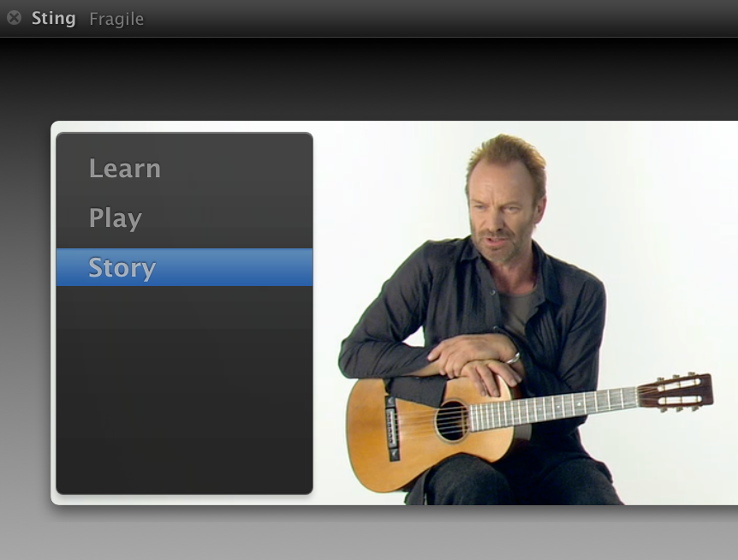This screenshot has height=560, width=738.
Task: Click the guitar headstock with tuning pegs
Action: pyautogui.click(x=676, y=392)
